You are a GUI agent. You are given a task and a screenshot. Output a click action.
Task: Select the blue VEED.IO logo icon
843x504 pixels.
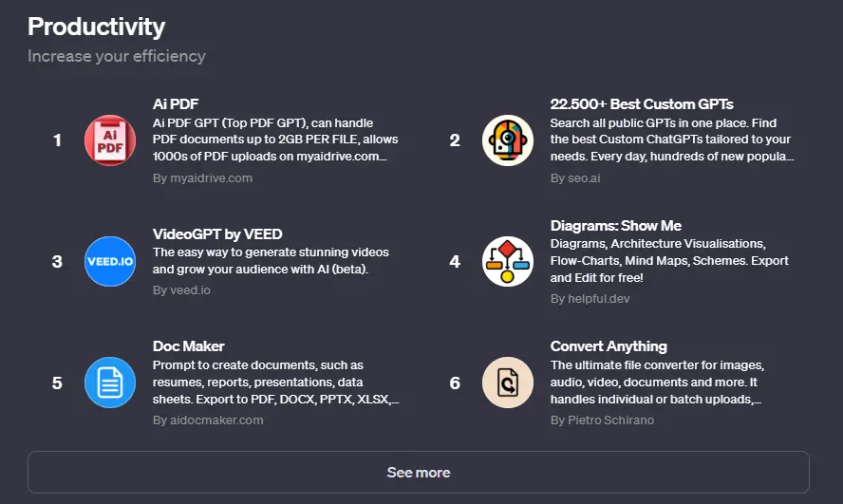tap(110, 261)
